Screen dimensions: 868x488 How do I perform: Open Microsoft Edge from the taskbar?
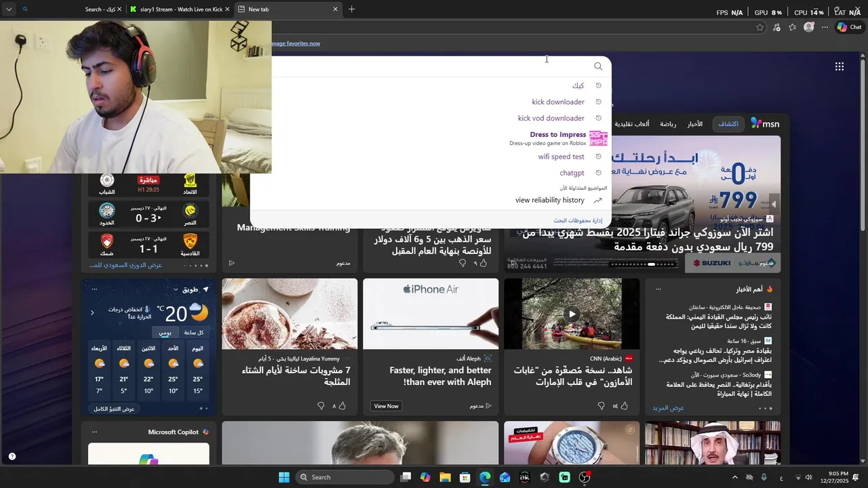pos(485,477)
